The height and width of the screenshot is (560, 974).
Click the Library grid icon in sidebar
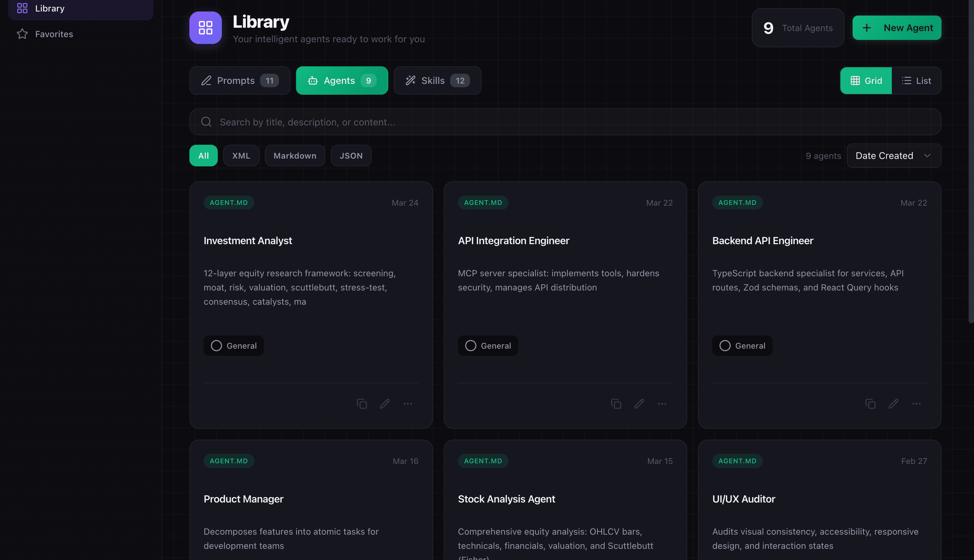22,8
